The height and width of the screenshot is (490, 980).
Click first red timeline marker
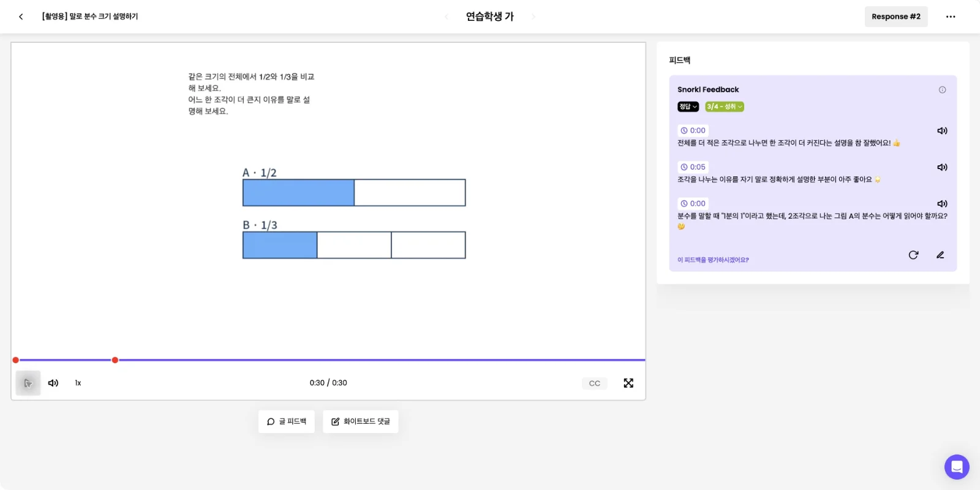click(x=15, y=360)
